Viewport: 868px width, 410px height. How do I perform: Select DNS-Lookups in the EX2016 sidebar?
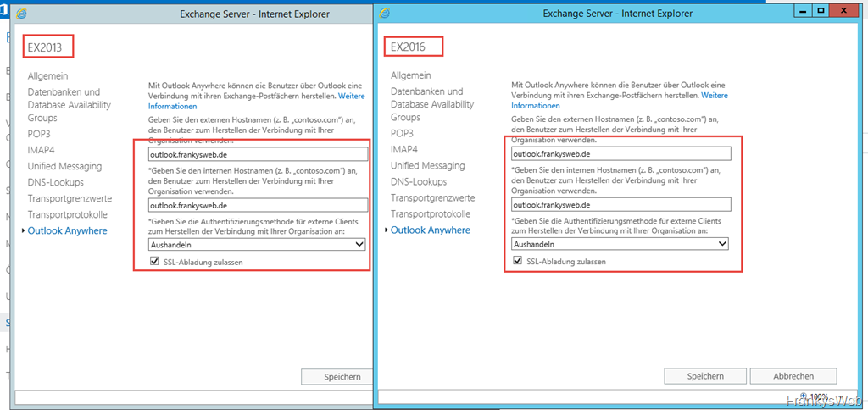coord(419,181)
